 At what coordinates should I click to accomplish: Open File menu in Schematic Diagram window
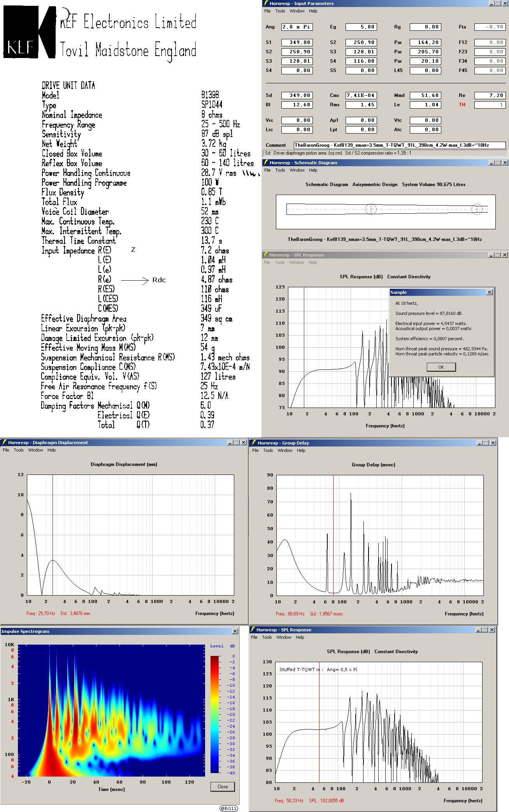click(x=267, y=170)
